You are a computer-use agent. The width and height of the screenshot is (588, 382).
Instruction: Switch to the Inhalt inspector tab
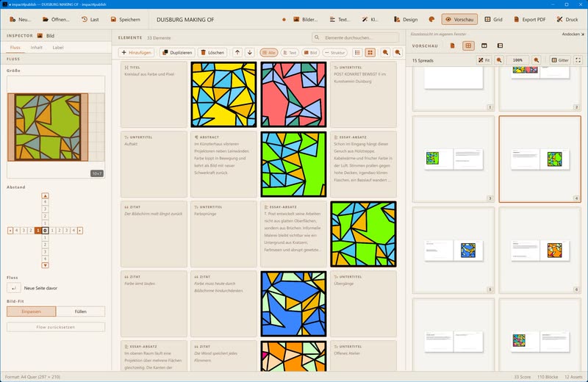point(36,48)
